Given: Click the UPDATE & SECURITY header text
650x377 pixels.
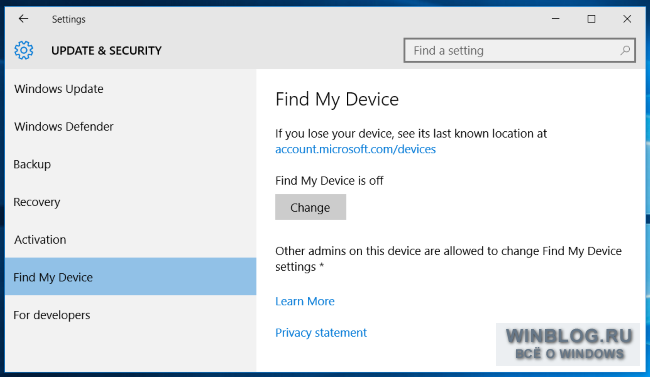Looking at the screenshot, I should (107, 51).
